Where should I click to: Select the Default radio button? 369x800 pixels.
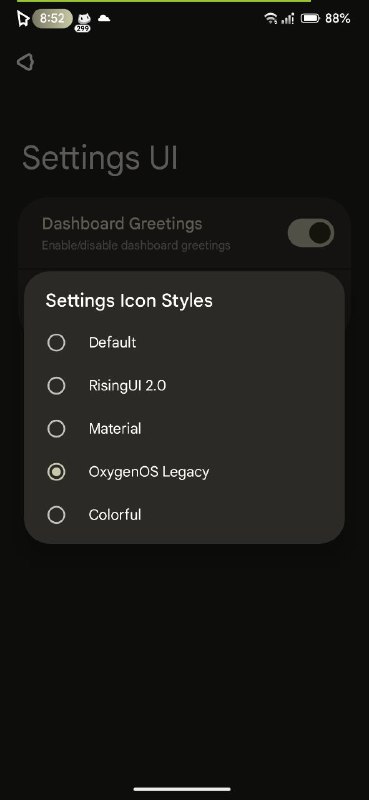56,342
